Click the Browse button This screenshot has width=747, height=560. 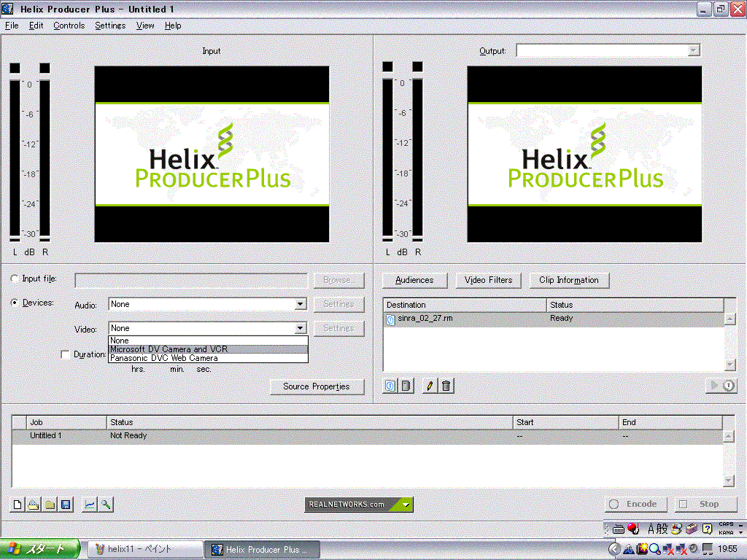coord(338,280)
